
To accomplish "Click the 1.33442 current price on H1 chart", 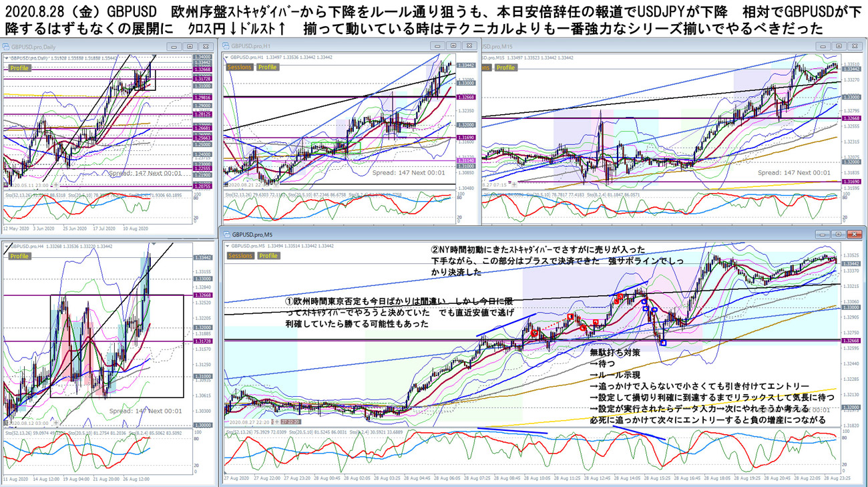I will pyautogui.click(x=466, y=65).
